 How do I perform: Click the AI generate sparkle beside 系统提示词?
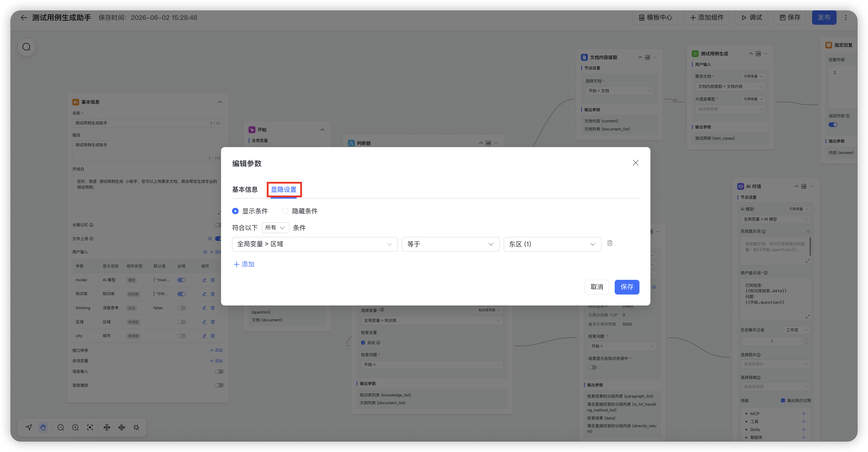pyautogui.click(x=808, y=231)
